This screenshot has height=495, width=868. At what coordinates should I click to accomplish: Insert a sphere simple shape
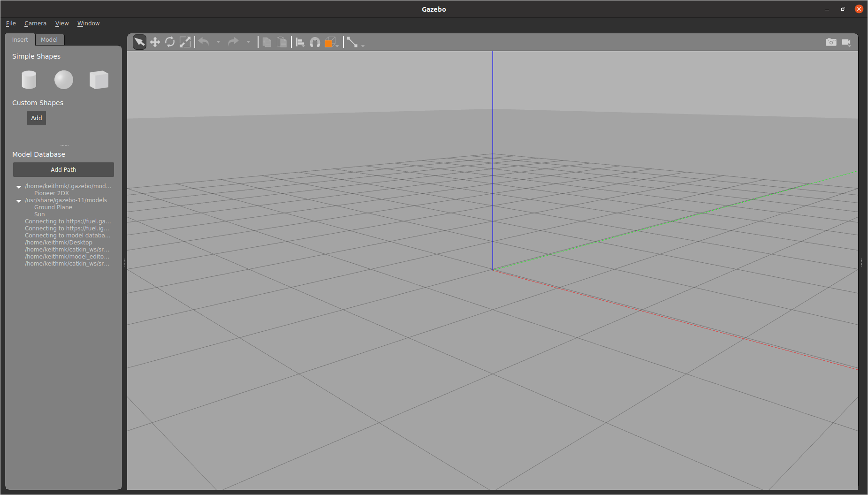pyautogui.click(x=64, y=80)
